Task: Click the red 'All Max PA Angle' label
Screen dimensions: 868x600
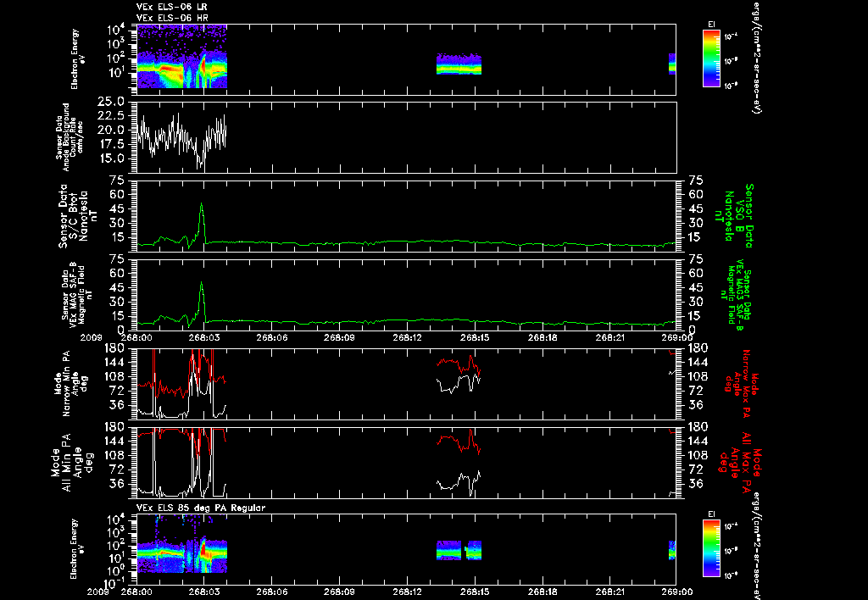Action: click(x=738, y=462)
